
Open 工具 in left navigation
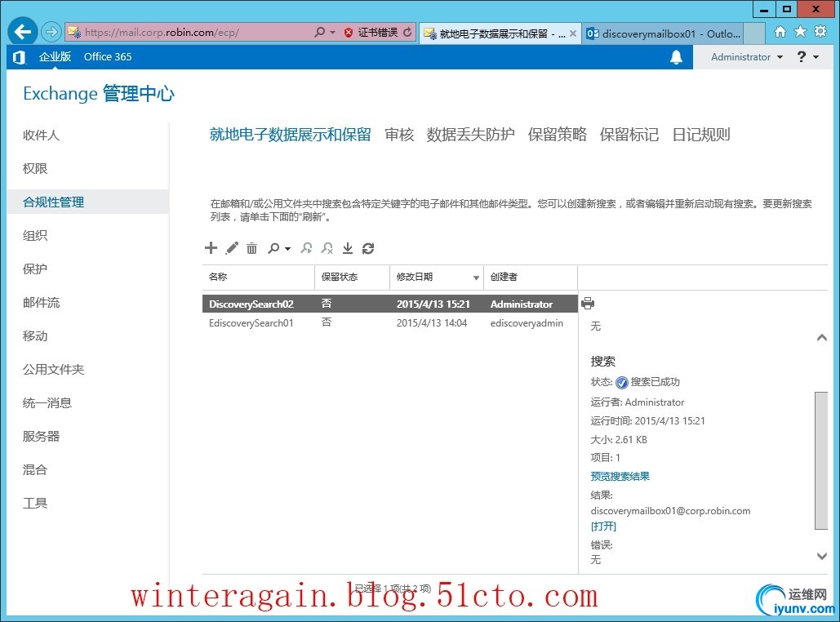(x=35, y=504)
